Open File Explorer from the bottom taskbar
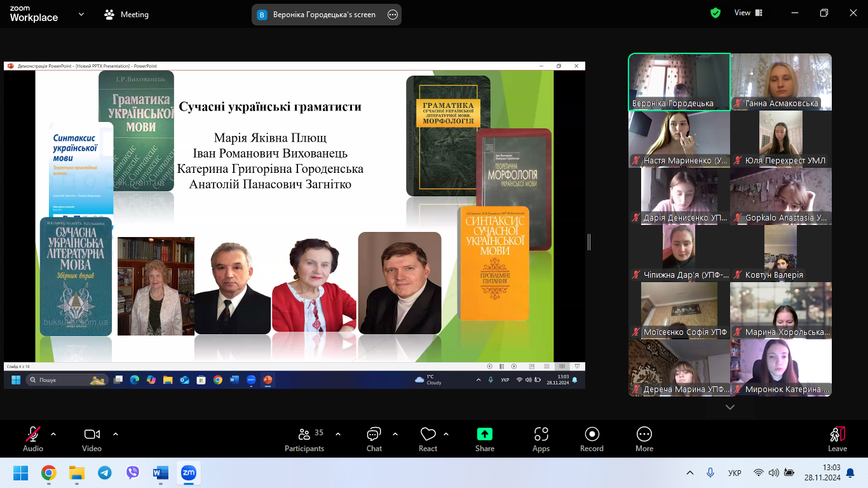The height and width of the screenshot is (488, 868). (x=77, y=473)
